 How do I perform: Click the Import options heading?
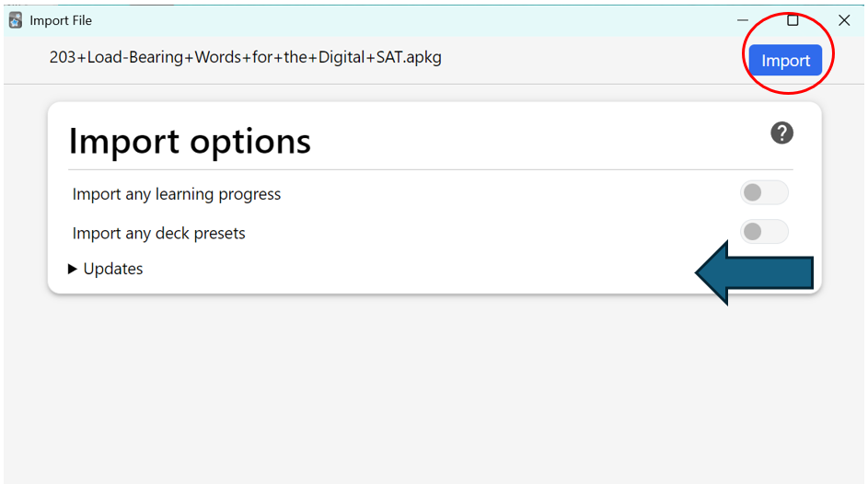tap(190, 142)
